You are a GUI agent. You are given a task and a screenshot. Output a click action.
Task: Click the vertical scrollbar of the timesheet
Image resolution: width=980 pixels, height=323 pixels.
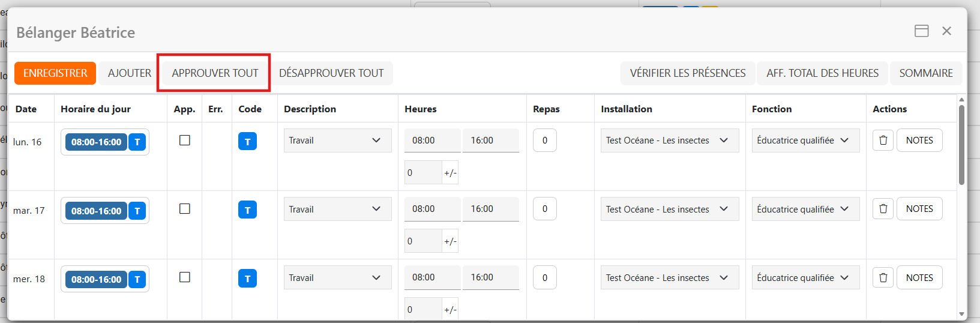pos(961,145)
